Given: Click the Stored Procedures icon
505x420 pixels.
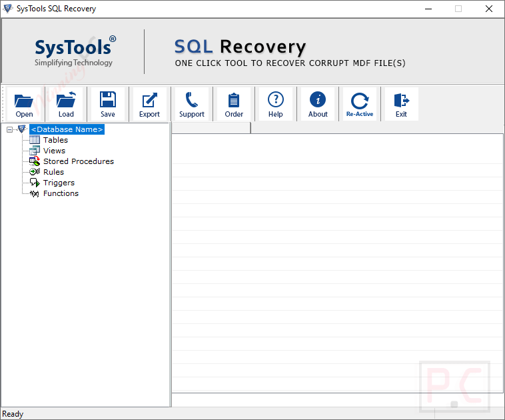Looking at the screenshot, I should coord(35,161).
